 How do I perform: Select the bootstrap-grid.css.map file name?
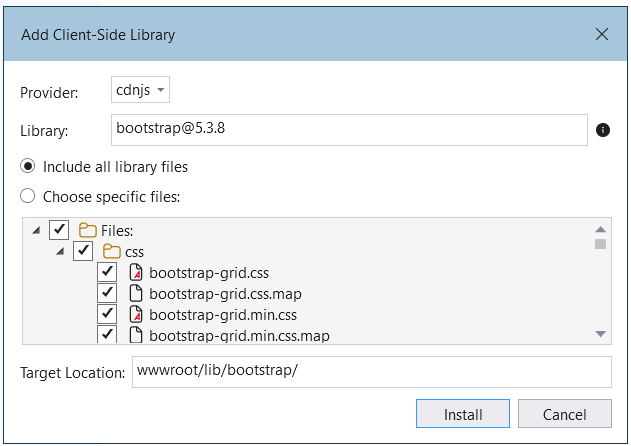(x=225, y=294)
